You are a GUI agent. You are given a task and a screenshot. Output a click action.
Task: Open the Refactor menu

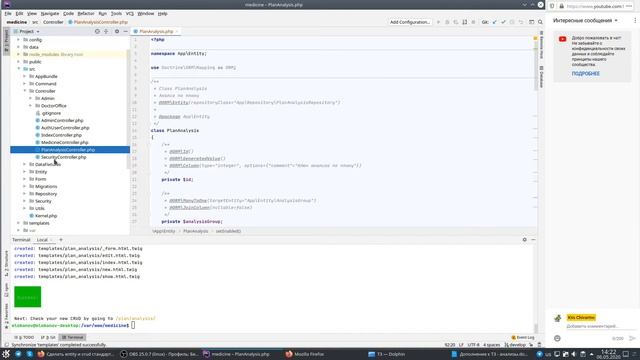click(x=86, y=13)
